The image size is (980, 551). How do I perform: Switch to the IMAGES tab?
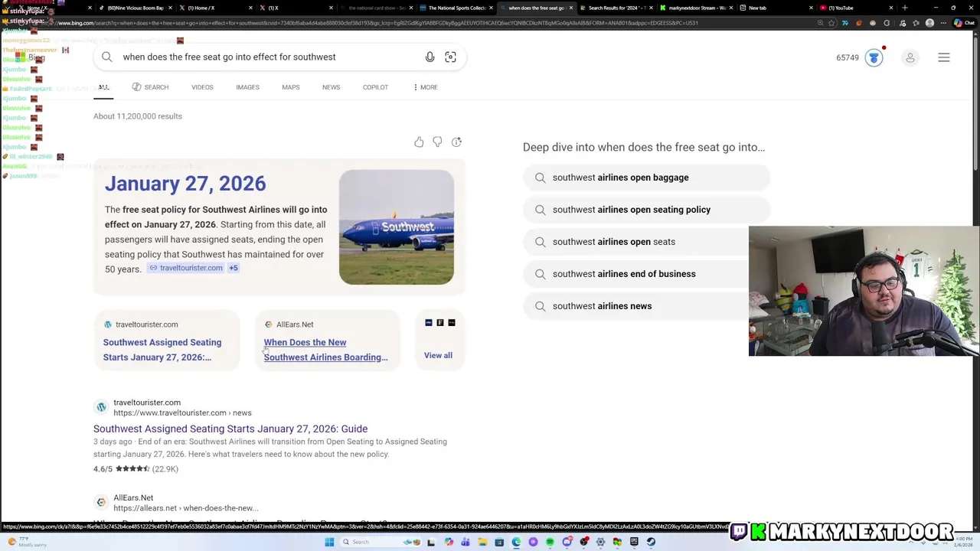point(247,87)
